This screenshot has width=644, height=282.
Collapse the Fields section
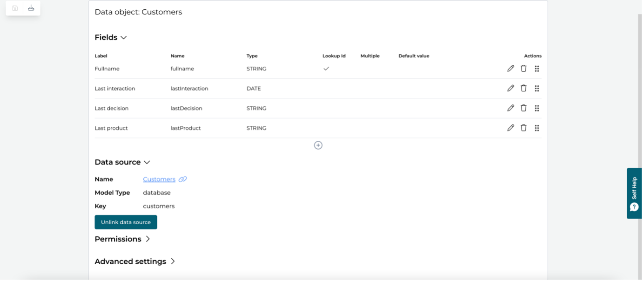click(x=123, y=37)
